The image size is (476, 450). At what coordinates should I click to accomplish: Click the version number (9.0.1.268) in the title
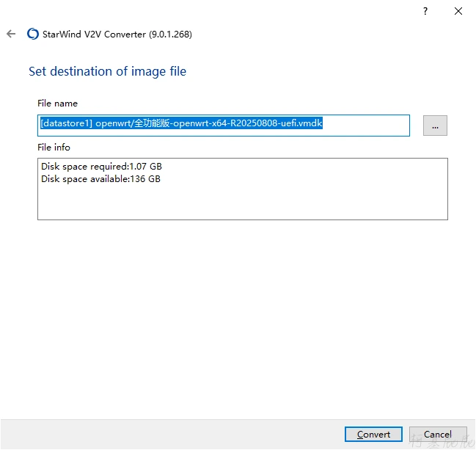(x=170, y=34)
